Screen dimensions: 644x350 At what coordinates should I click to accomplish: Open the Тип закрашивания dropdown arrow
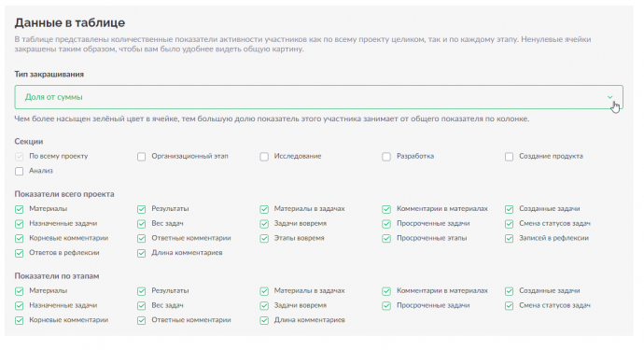click(x=609, y=97)
